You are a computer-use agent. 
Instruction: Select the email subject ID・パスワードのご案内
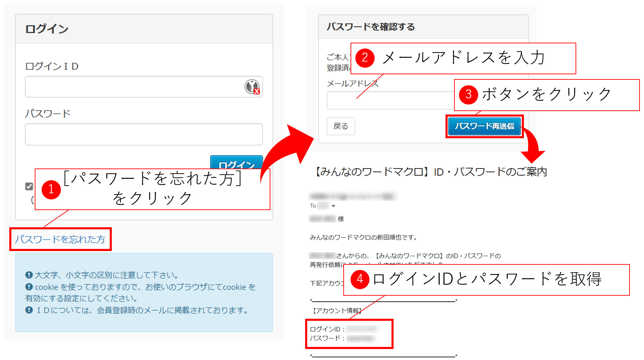pos(430,172)
